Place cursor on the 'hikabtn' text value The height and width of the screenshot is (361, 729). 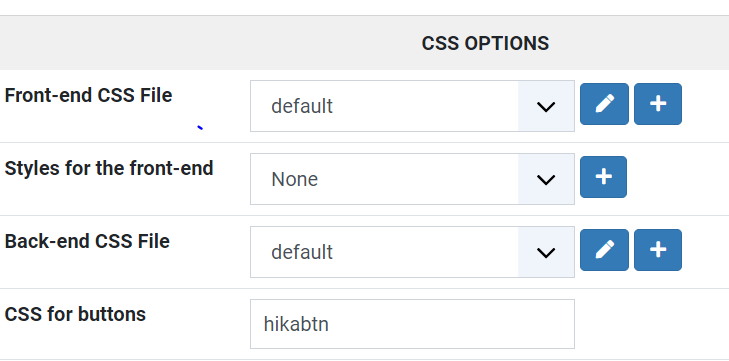coord(296,324)
